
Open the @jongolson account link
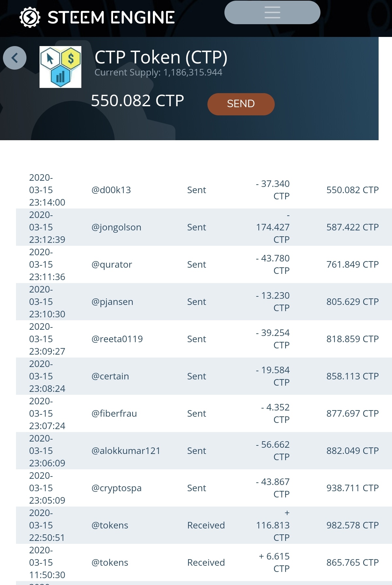click(116, 227)
